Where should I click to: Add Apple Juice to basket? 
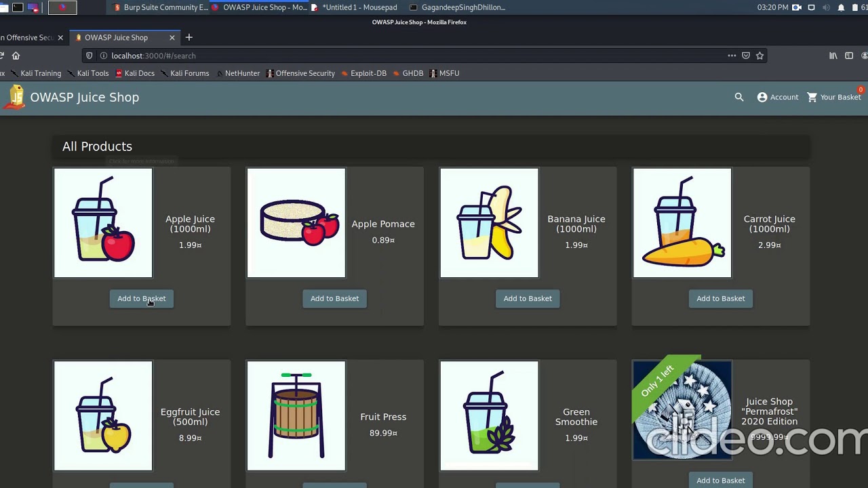pyautogui.click(x=142, y=298)
